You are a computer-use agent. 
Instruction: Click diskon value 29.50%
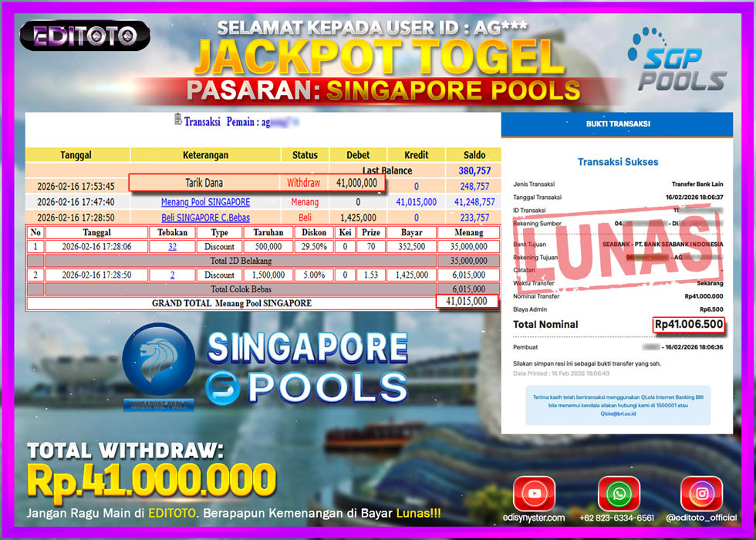pos(314,246)
